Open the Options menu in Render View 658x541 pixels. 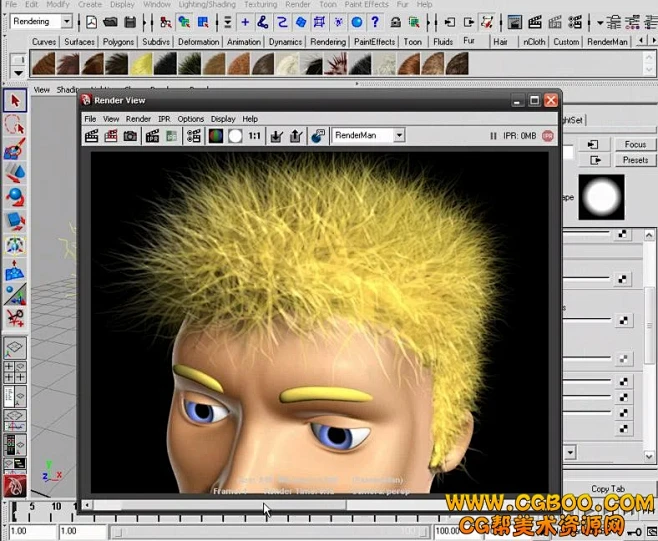tap(191, 119)
